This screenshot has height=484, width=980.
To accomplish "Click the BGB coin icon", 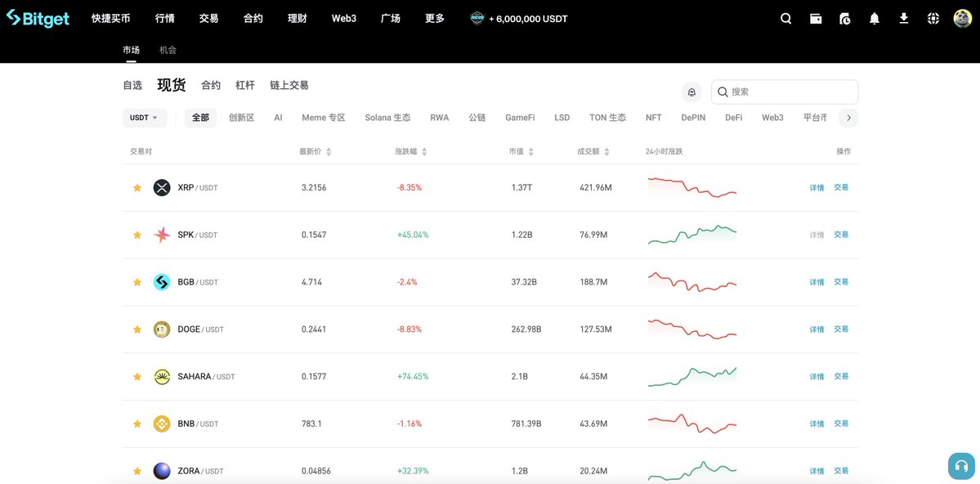I will coord(162,282).
